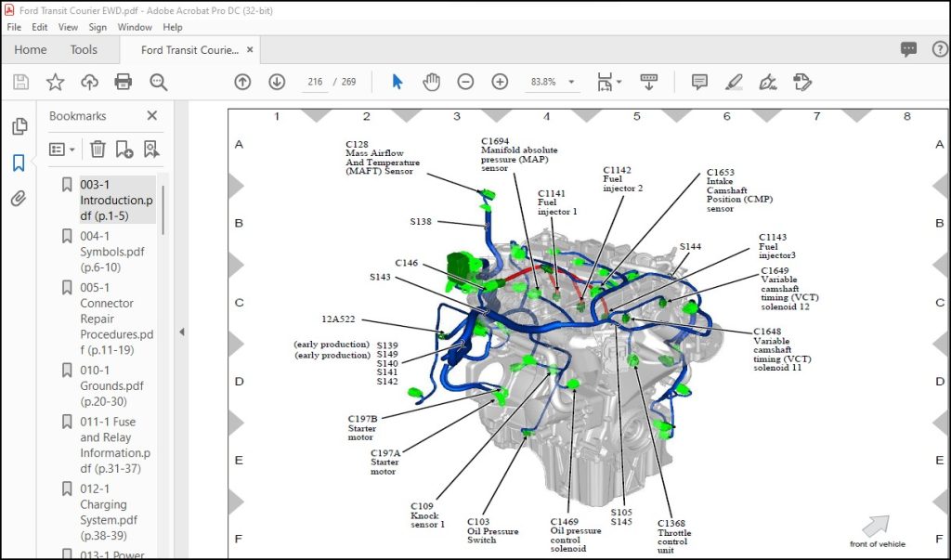Open zoom level dropdown arrow
The width and height of the screenshot is (951, 560).
pos(571,82)
